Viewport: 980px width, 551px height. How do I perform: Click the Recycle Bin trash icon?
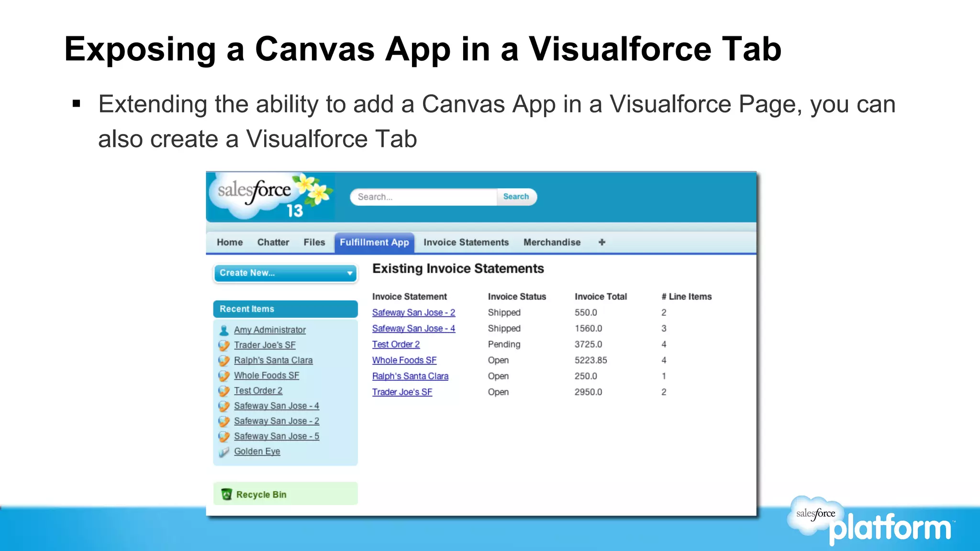tap(226, 495)
